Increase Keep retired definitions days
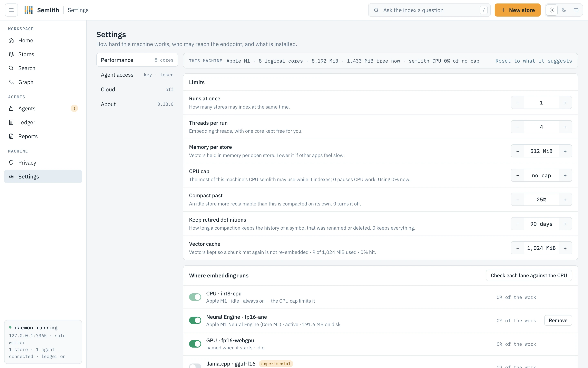The height and width of the screenshot is (368, 588). (x=565, y=224)
